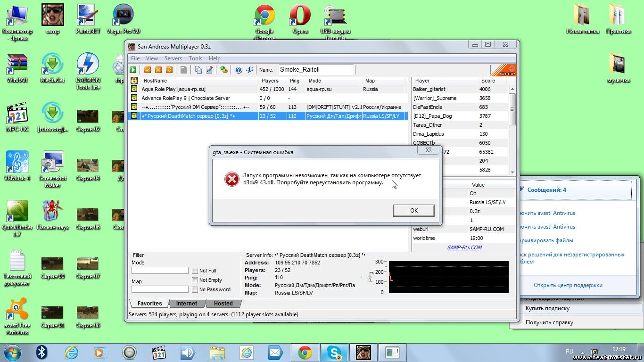Click the green Connect play icon in toolbar
The image size is (644, 362).
[x=133, y=70]
